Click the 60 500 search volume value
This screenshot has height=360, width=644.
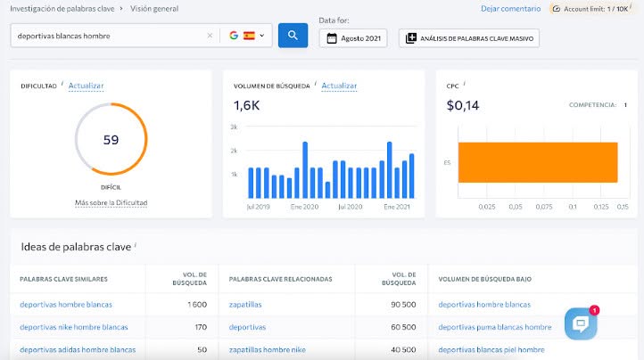click(403, 327)
